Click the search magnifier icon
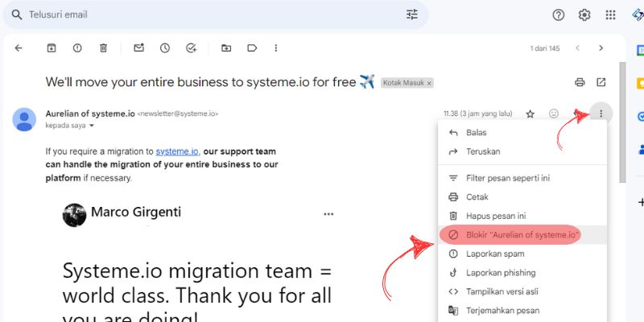 click(x=16, y=14)
